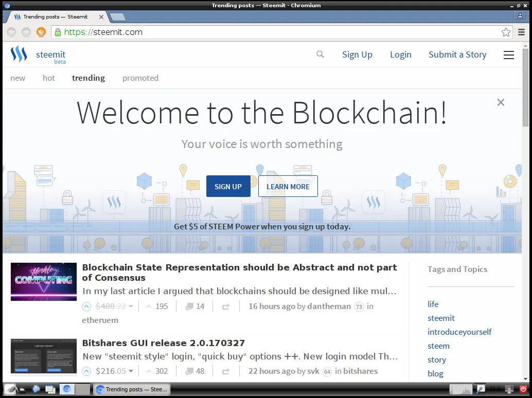Upvote the Bitshares GUI release post

click(x=86, y=371)
